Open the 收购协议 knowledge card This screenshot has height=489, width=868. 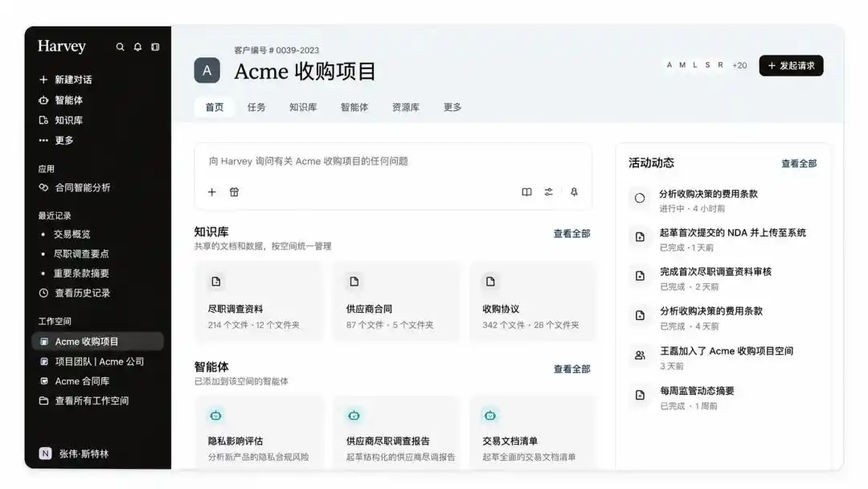(533, 302)
